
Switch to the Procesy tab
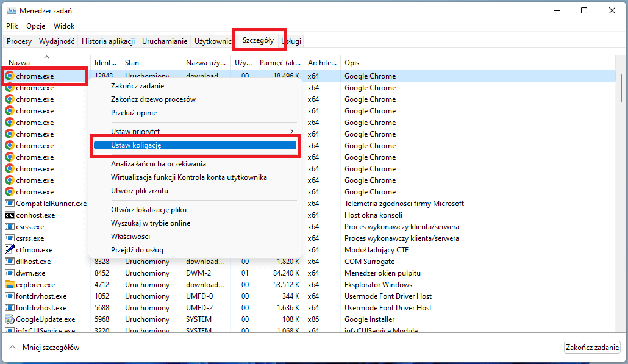pyautogui.click(x=20, y=41)
